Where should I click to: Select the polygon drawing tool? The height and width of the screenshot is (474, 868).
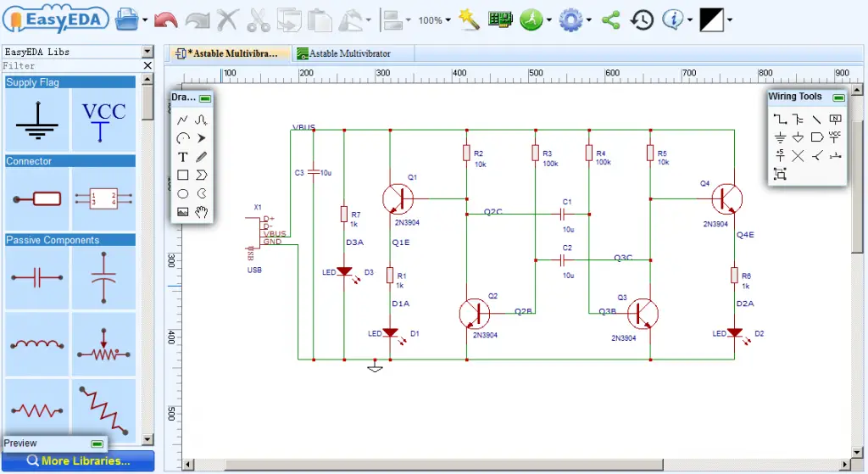click(202, 175)
